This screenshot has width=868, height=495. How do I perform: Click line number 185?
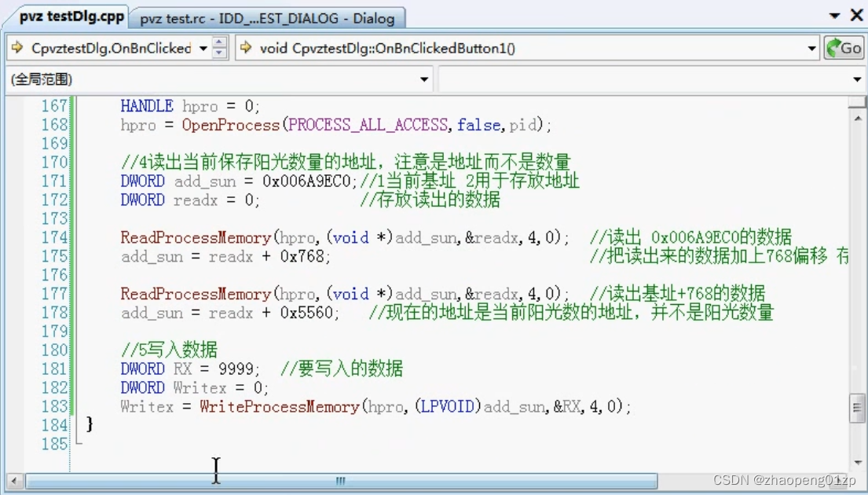click(x=53, y=443)
